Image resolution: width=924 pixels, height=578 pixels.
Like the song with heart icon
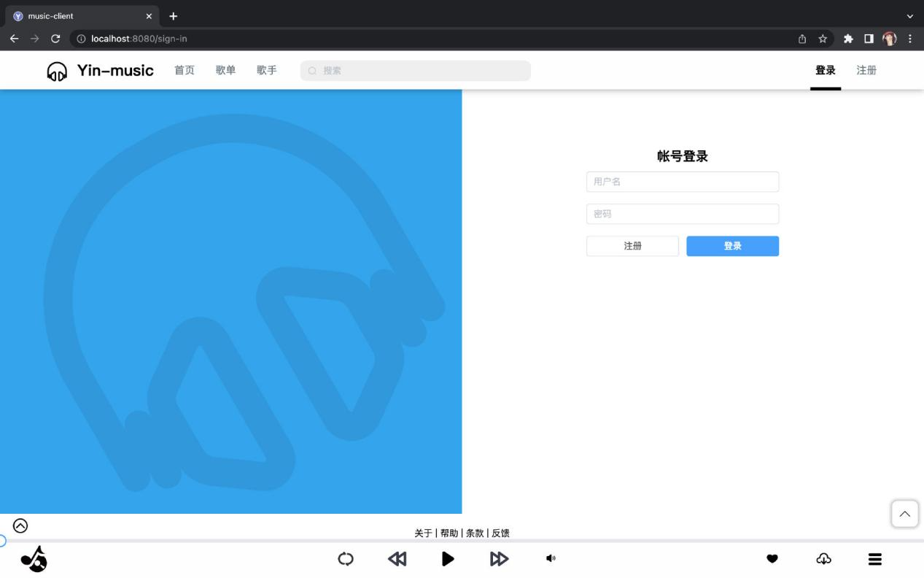tap(772, 559)
